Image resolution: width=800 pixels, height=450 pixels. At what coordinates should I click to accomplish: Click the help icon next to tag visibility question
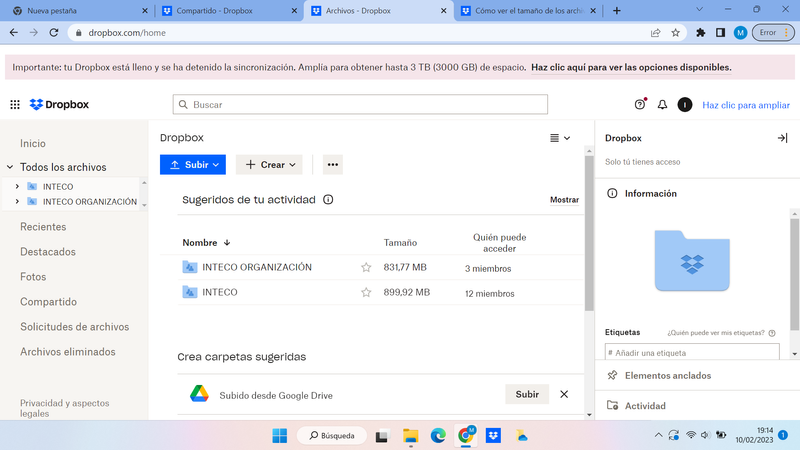coord(772,333)
